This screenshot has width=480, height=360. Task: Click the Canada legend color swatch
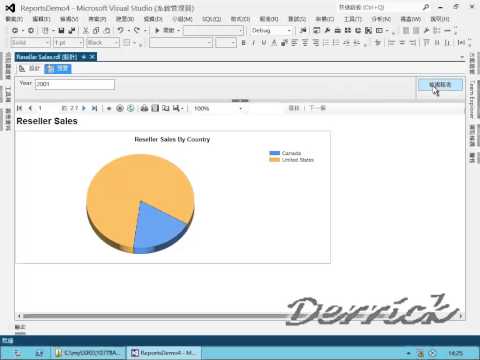[275, 153]
